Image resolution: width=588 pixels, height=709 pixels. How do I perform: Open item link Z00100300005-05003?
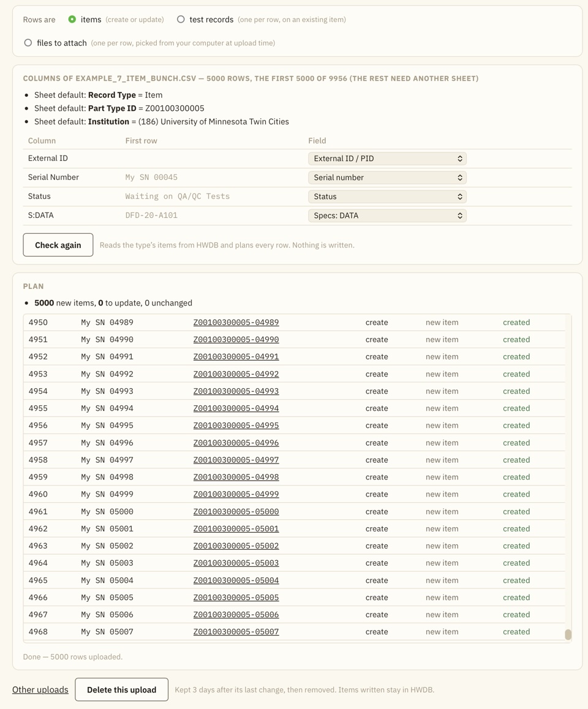coord(236,563)
